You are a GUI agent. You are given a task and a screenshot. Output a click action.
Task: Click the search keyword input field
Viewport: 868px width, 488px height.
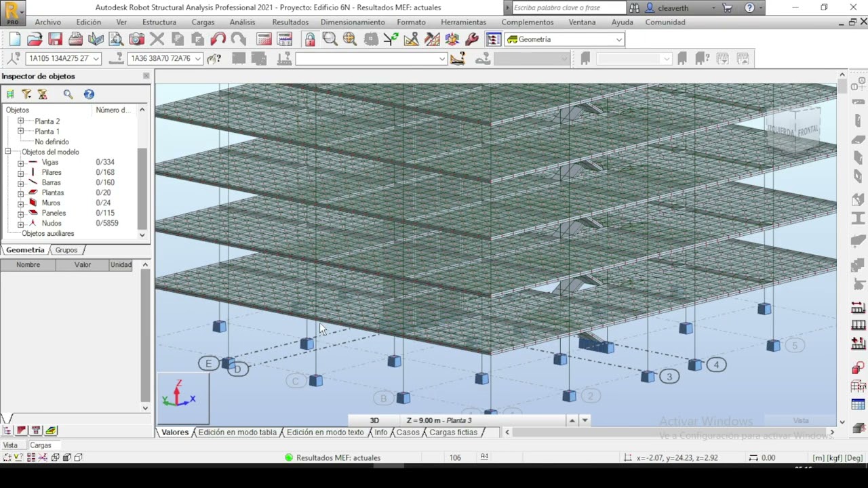[568, 8]
